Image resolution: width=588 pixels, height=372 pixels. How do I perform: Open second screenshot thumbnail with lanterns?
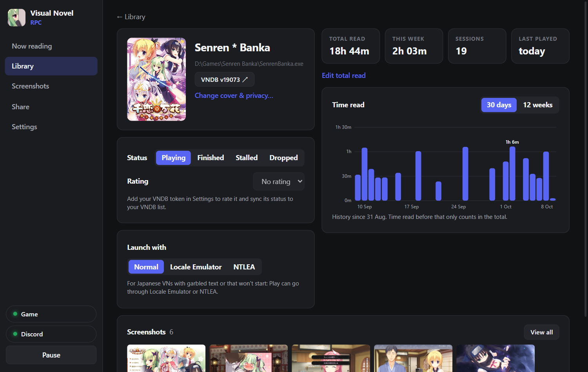(x=249, y=358)
